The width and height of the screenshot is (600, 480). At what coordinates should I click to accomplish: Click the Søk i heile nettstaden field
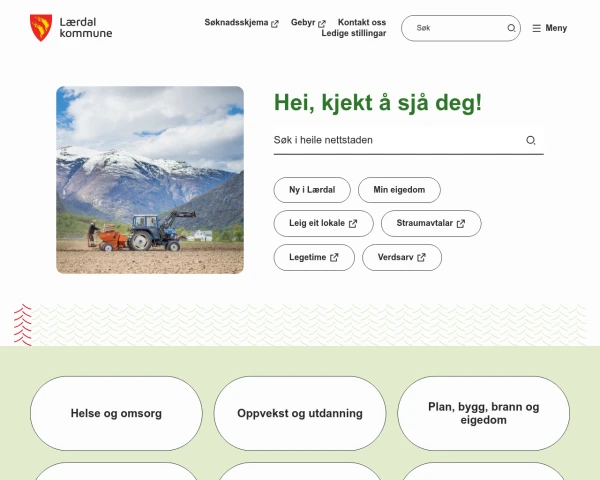click(408, 140)
